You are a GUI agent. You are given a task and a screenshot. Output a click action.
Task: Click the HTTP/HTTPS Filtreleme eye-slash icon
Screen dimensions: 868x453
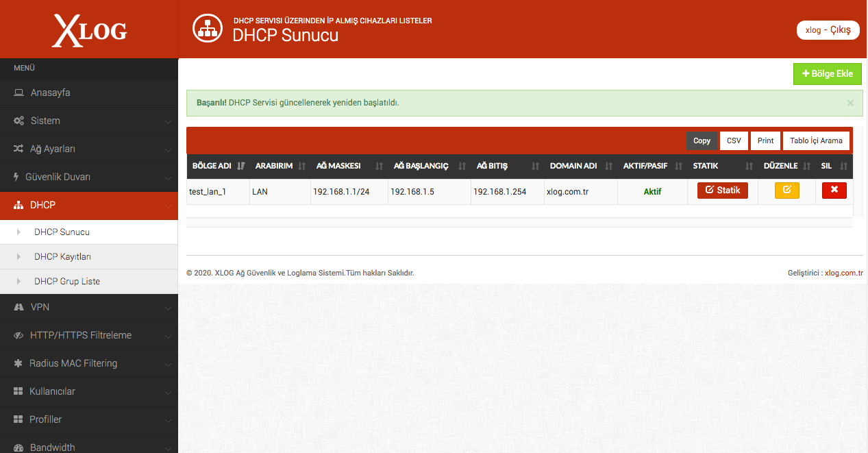coord(19,335)
